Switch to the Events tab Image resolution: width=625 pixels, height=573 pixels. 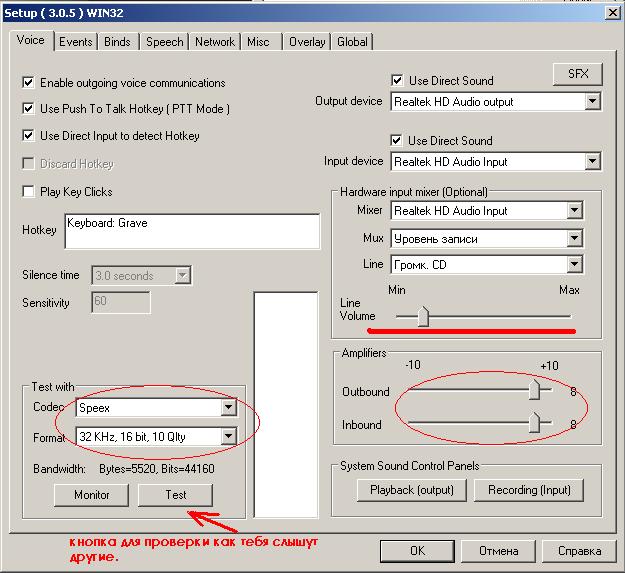coord(76,41)
